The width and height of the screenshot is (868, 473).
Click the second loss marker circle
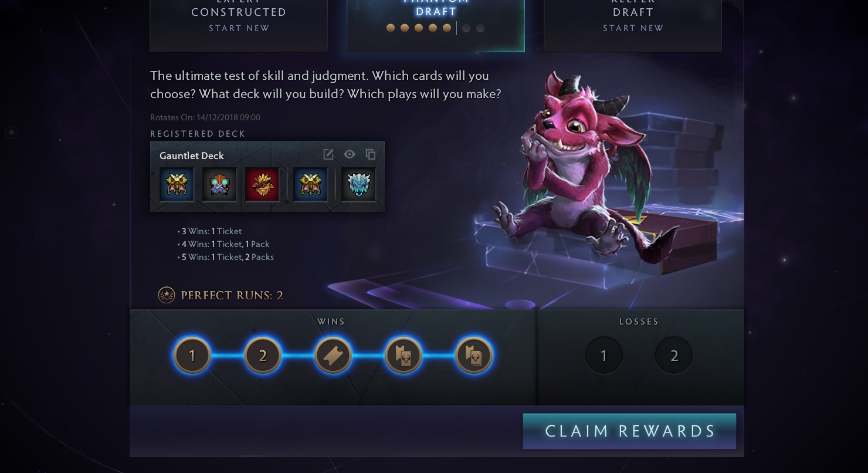[674, 356]
